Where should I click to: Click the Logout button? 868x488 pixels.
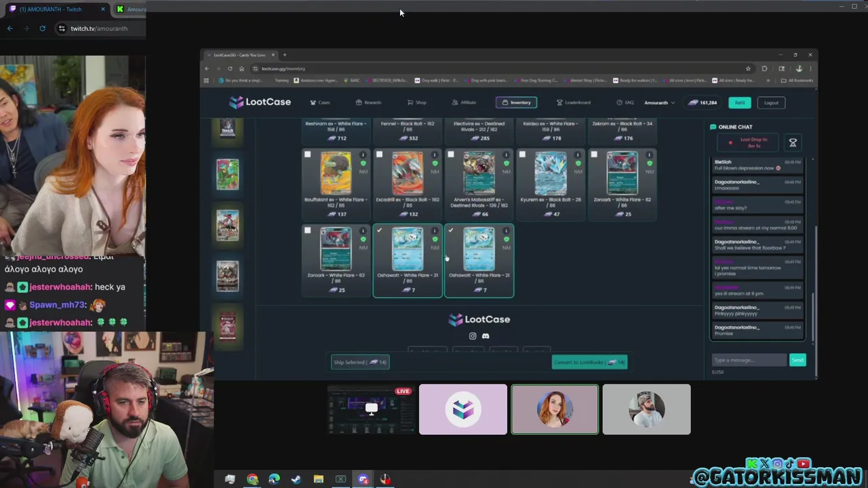pos(771,102)
